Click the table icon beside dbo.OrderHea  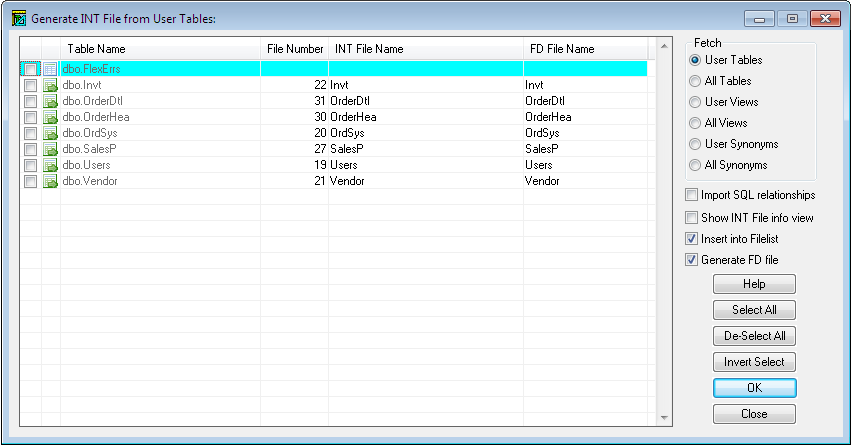click(x=50, y=117)
